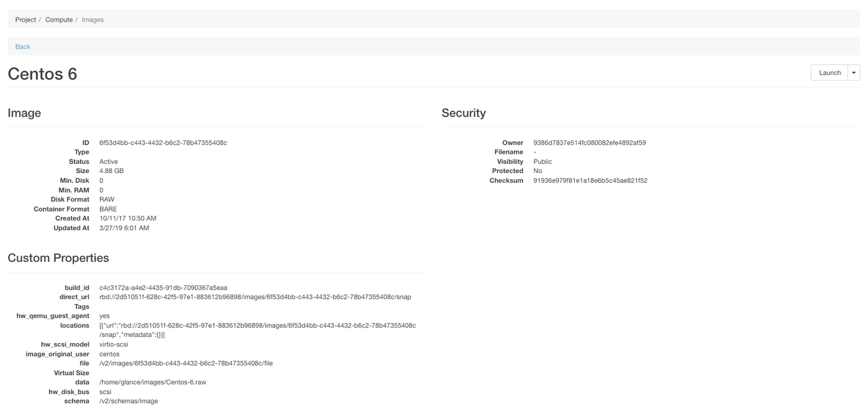The height and width of the screenshot is (415, 868).
Task: Click the schema /v2/schemas/image value
Action: (x=128, y=401)
